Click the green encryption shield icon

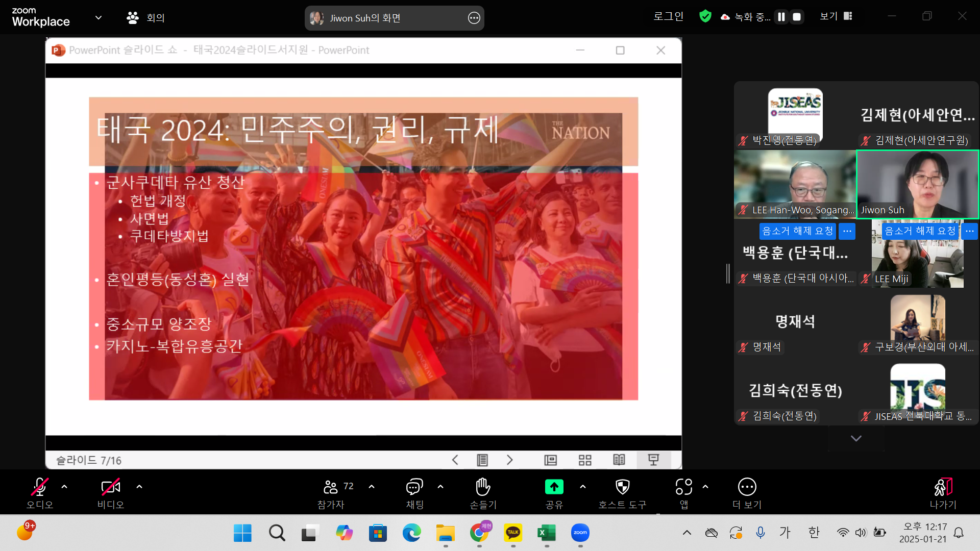pos(705,16)
